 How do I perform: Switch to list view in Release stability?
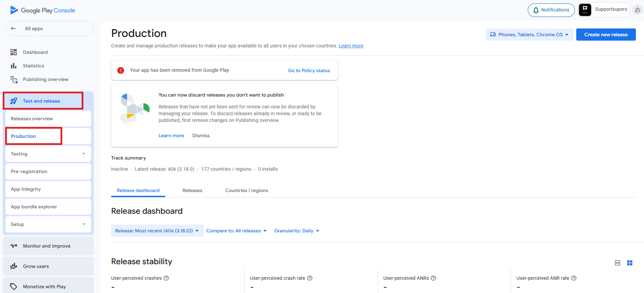tap(618, 263)
